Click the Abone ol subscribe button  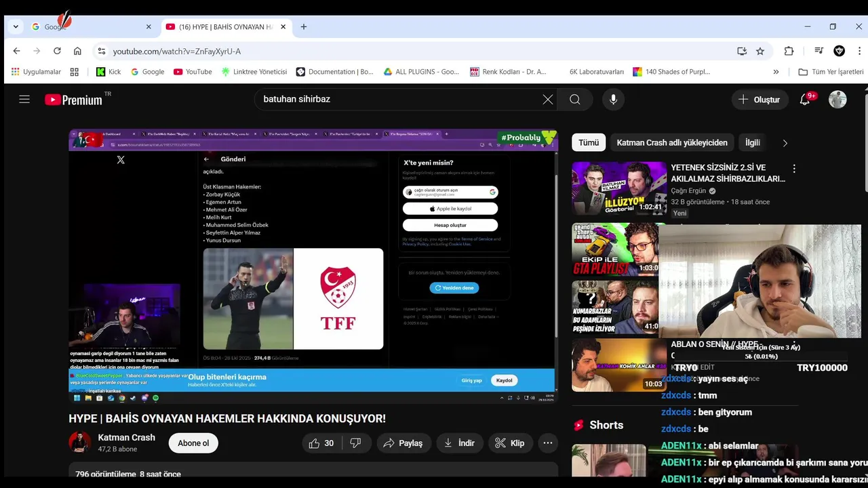click(x=193, y=443)
